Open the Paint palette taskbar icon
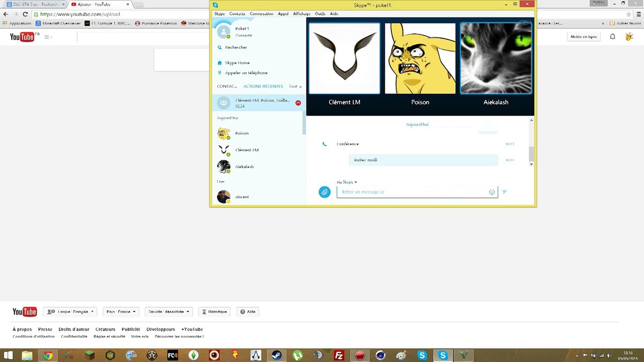The height and width of the screenshot is (362, 644). [x=401, y=355]
